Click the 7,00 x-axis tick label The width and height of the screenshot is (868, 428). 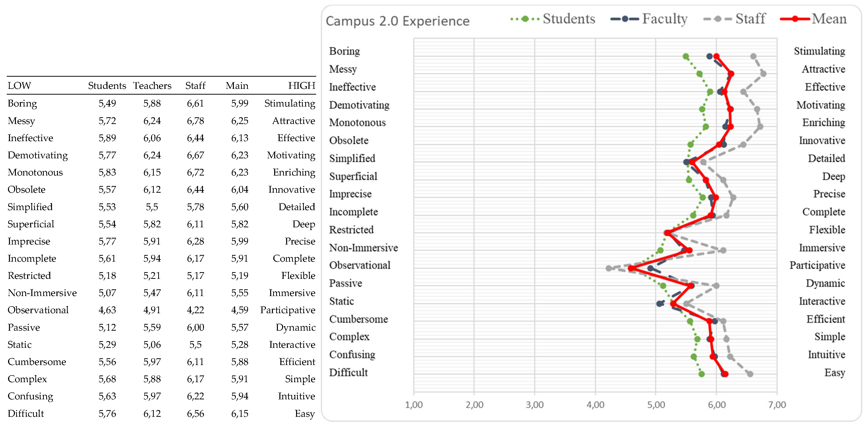[777, 404]
